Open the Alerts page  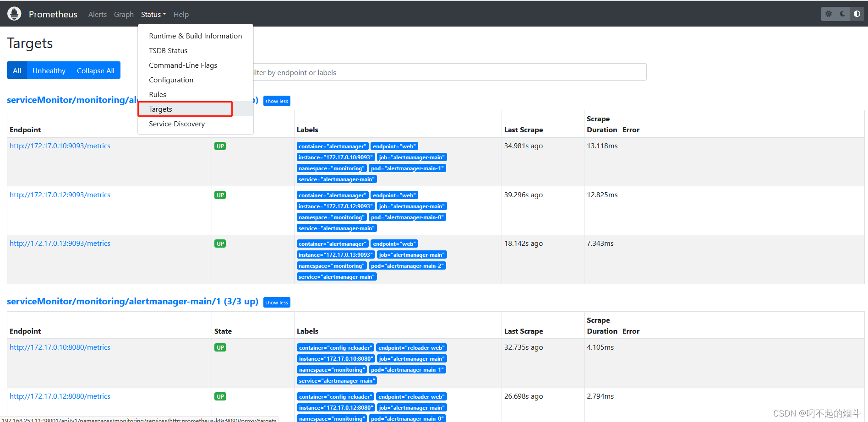98,14
